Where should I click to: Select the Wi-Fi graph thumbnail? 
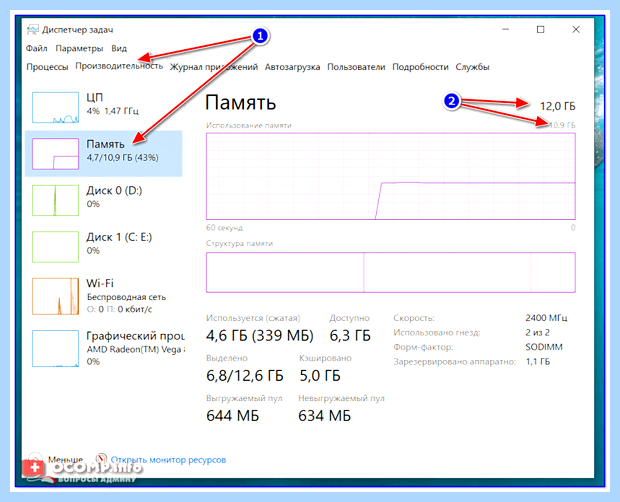[55, 296]
